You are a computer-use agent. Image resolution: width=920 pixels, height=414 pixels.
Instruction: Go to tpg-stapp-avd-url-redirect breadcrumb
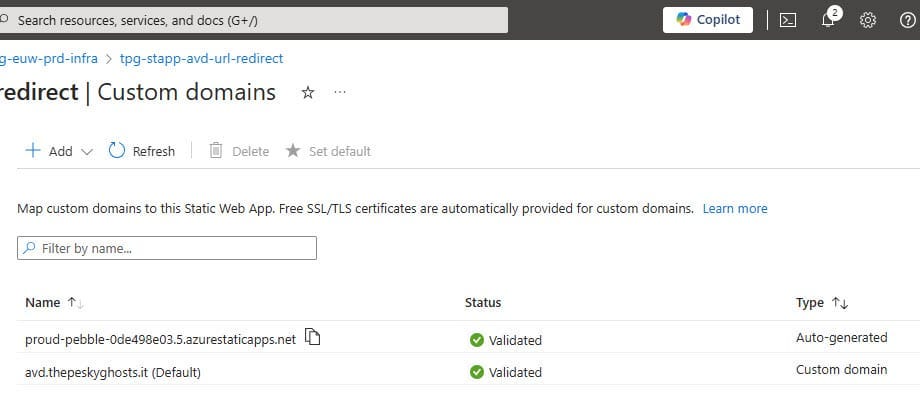201,59
